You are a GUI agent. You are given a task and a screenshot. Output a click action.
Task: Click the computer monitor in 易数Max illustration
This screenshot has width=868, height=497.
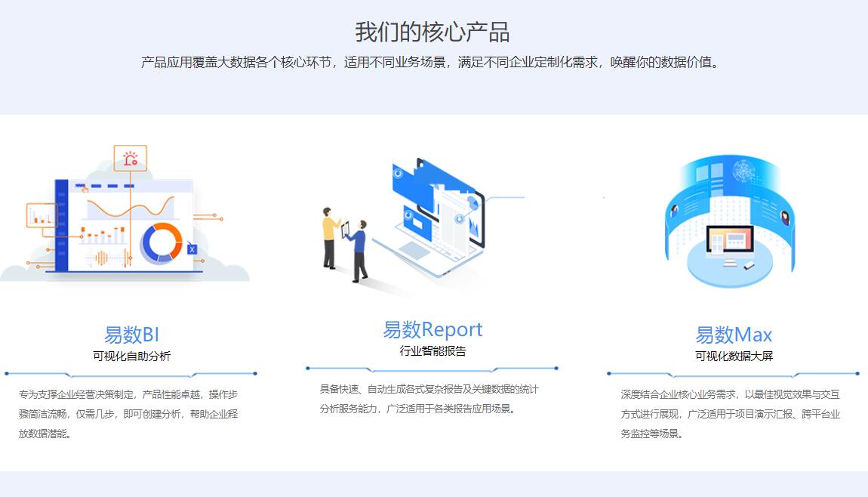[730, 242]
